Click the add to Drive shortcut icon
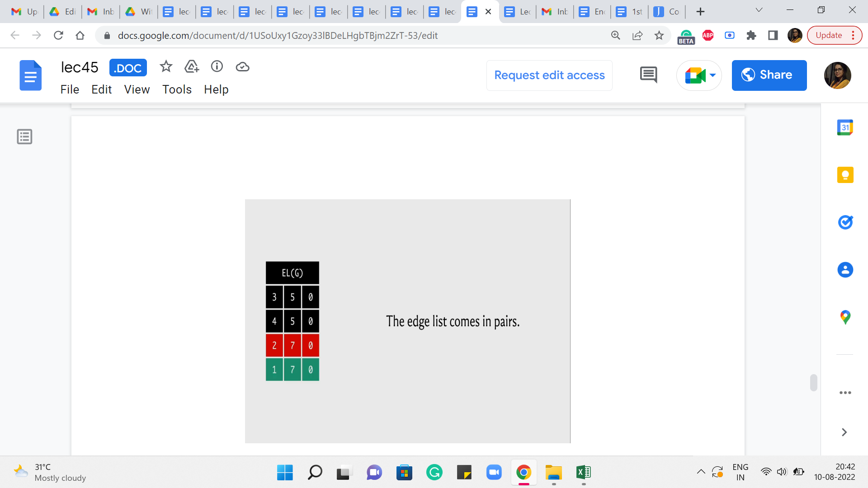This screenshot has height=488, width=868. (x=192, y=67)
